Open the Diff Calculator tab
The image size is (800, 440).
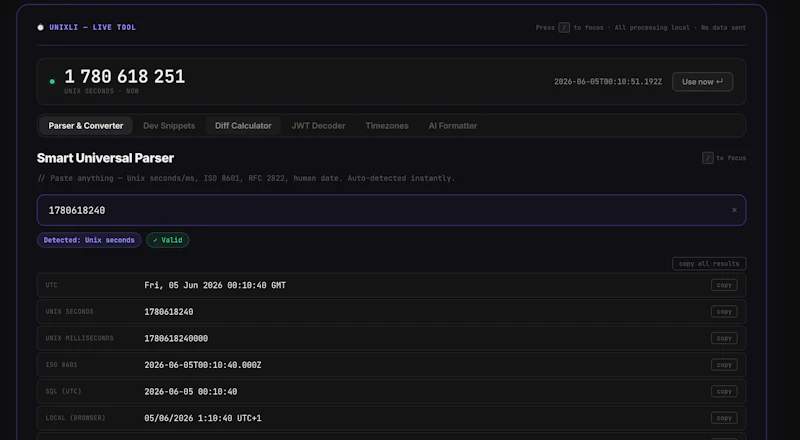click(x=243, y=126)
